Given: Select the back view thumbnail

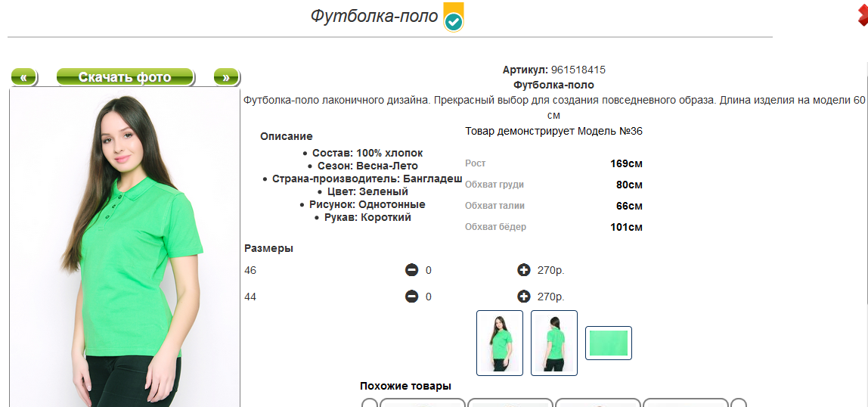Looking at the screenshot, I should (x=553, y=343).
